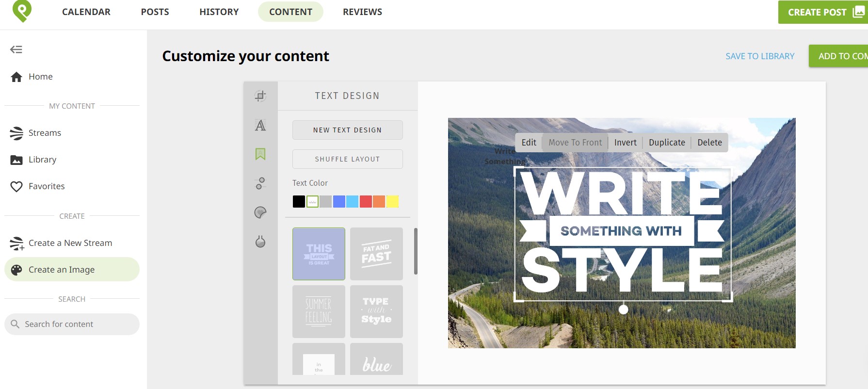The image size is (868, 389).
Task: Delete the selected text design
Action: 709,143
